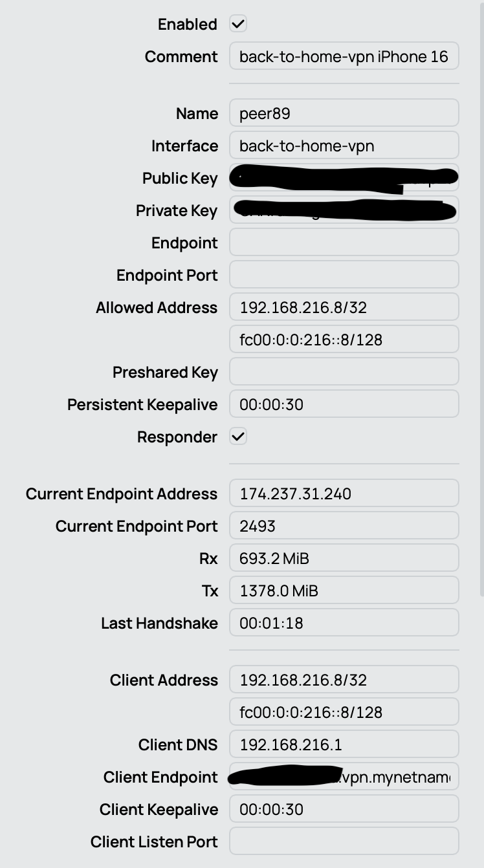Select the IPv6 Allowed Address field

click(x=344, y=340)
